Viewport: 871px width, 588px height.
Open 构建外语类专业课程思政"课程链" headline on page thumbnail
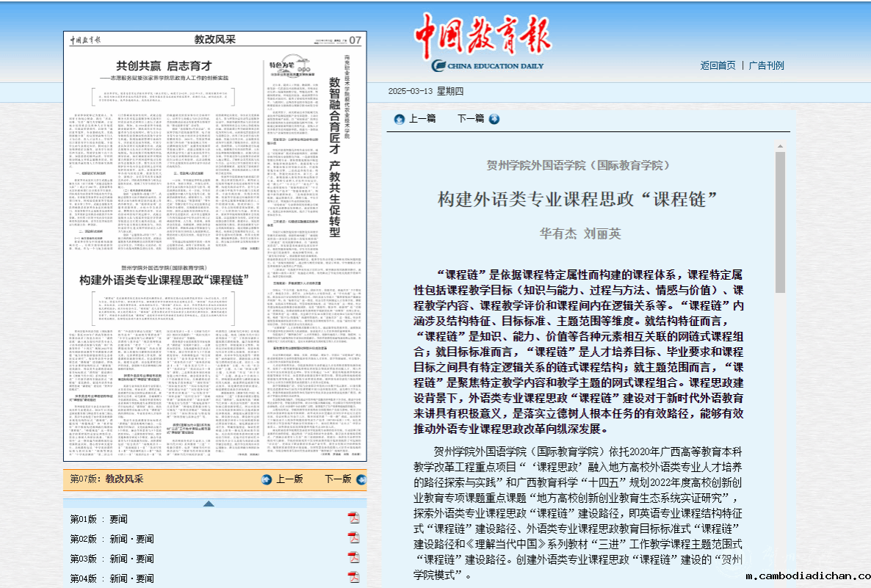164,280
